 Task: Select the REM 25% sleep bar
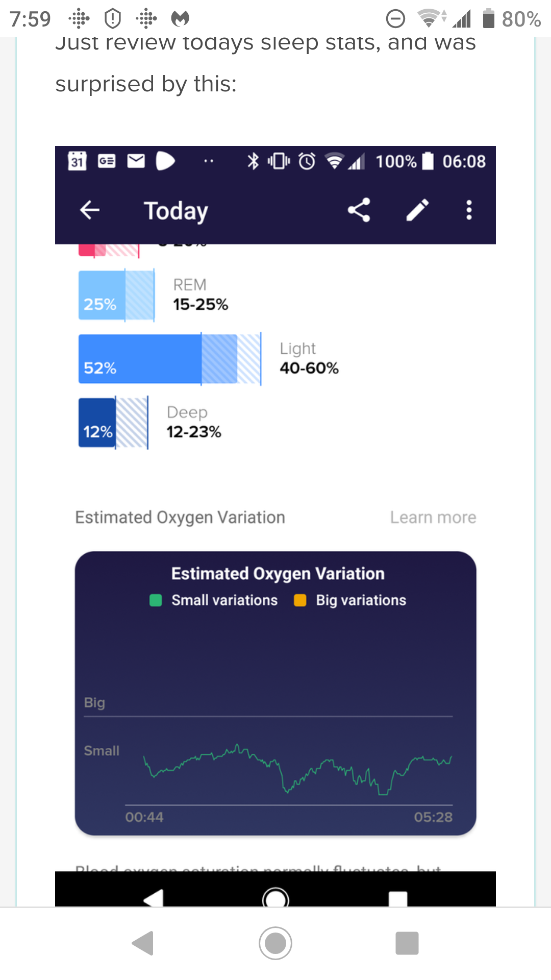(116, 296)
